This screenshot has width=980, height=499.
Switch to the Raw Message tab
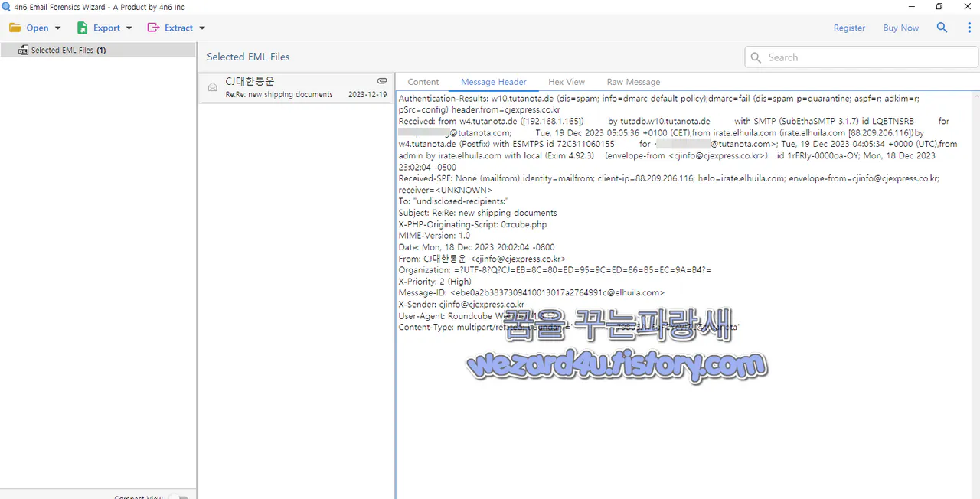(x=633, y=82)
